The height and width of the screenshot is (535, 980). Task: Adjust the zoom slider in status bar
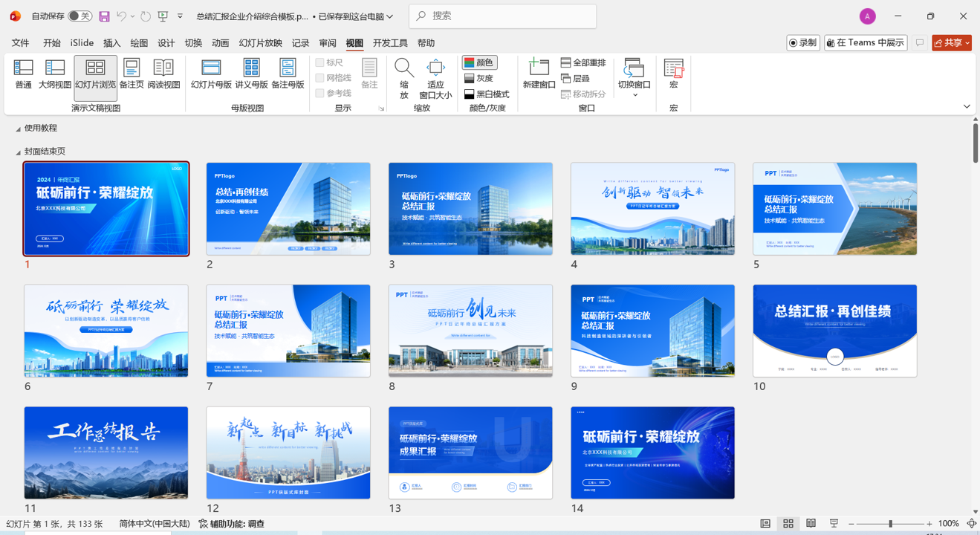890,524
